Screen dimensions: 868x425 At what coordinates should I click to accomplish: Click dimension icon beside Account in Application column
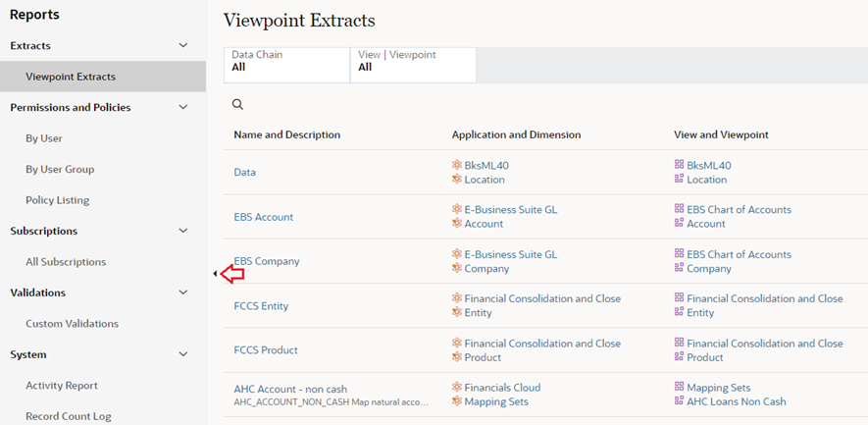(457, 224)
